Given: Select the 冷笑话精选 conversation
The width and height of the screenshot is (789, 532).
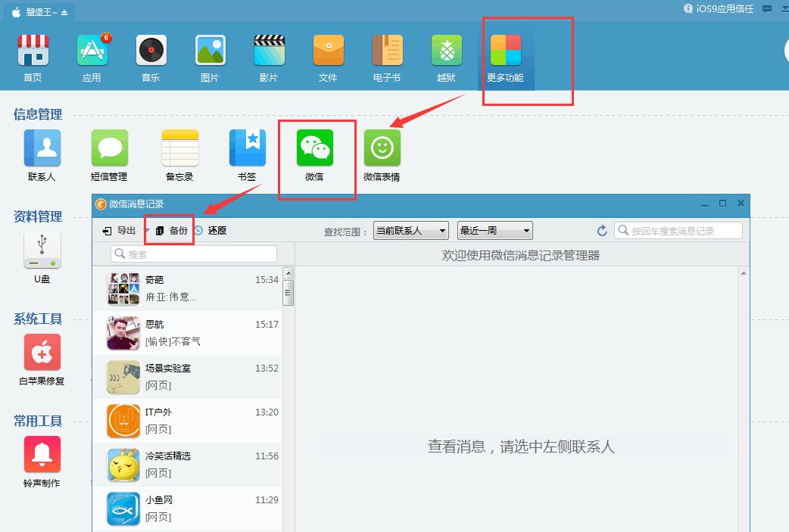Looking at the screenshot, I should pyautogui.click(x=187, y=465).
